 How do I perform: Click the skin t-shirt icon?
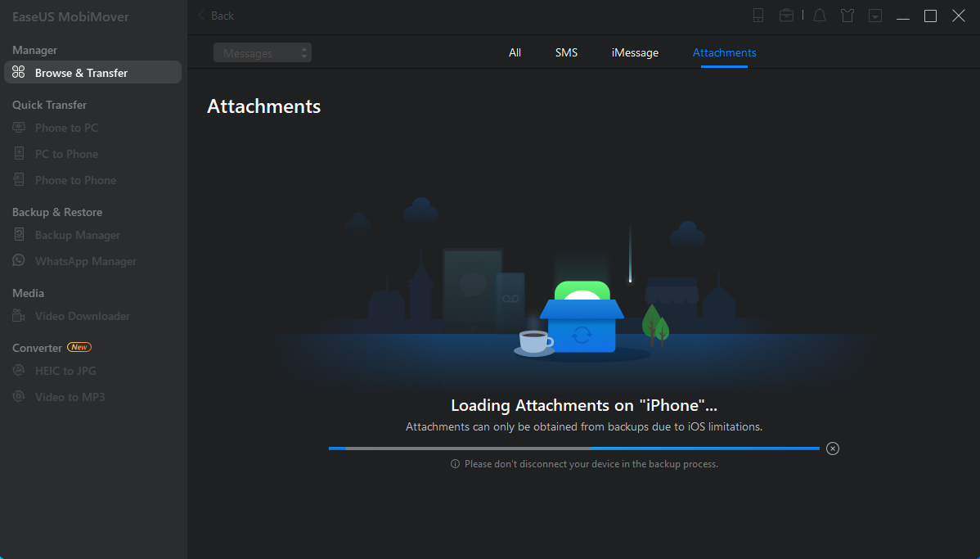[x=847, y=16]
